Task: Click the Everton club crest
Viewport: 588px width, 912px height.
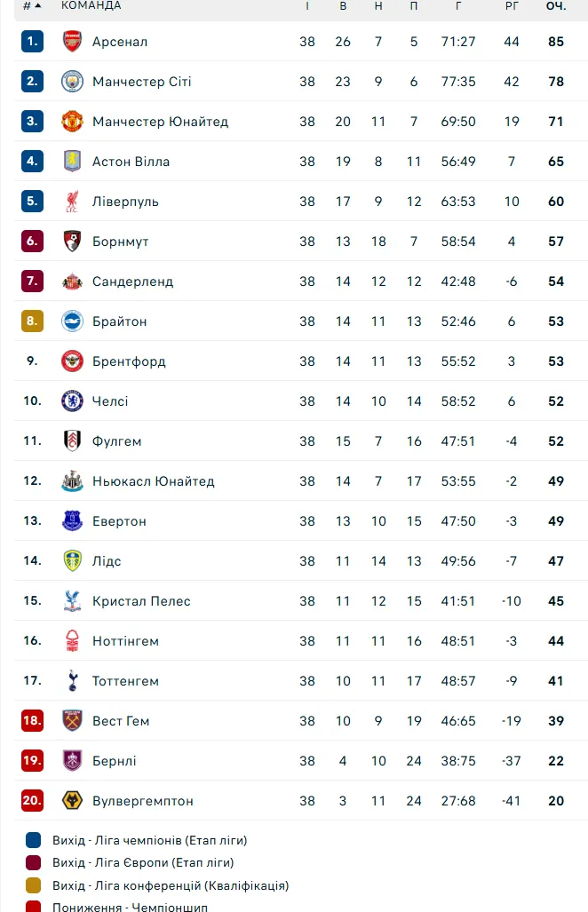Action: (72, 520)
